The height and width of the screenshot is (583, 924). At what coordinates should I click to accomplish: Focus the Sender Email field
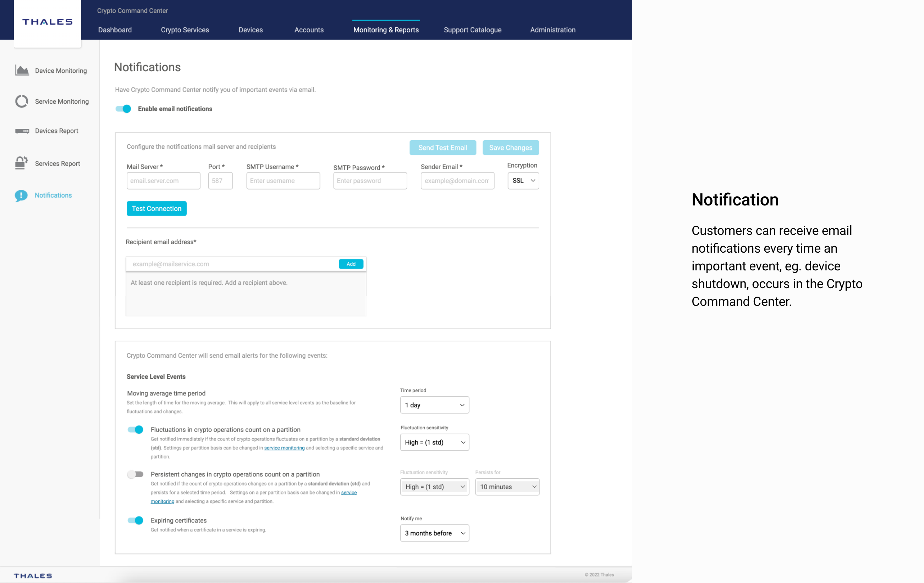pyautogui.click(x=457, y=180)
